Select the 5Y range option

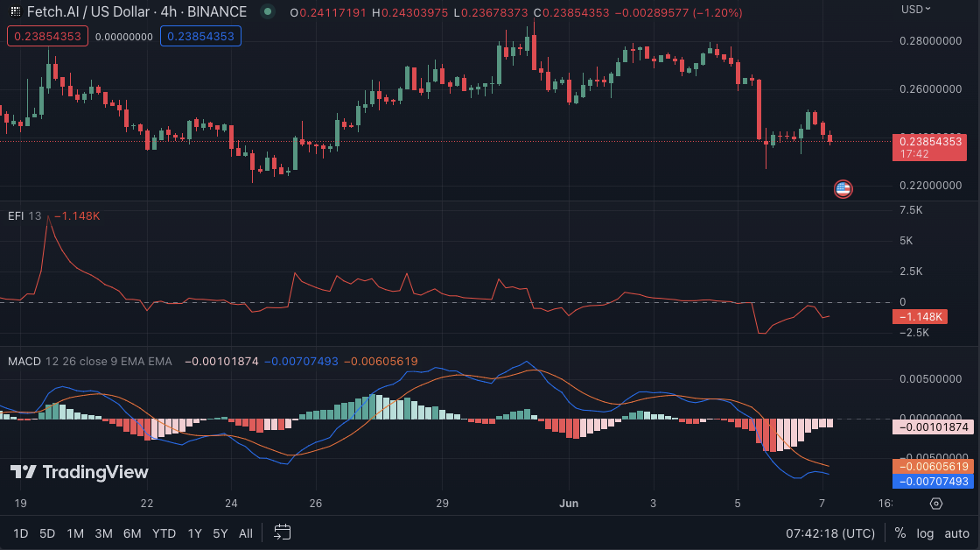click(218, 532)
